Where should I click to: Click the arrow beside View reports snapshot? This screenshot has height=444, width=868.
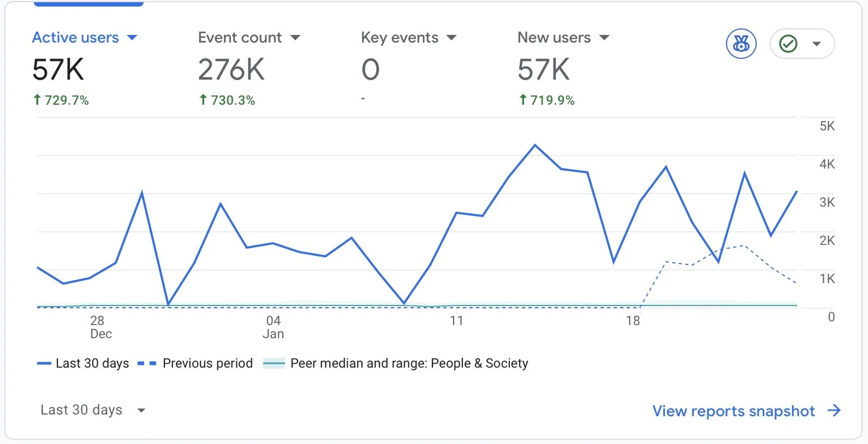(x=834, y=411)
